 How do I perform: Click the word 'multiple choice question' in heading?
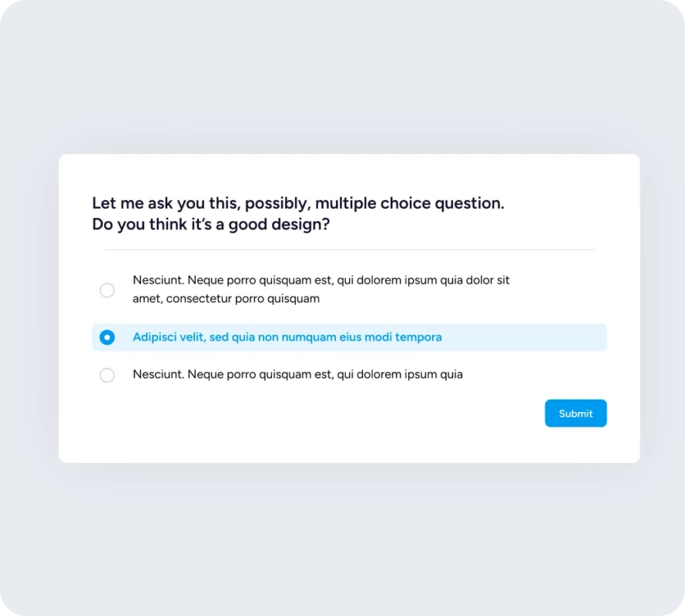coord(409,203)
